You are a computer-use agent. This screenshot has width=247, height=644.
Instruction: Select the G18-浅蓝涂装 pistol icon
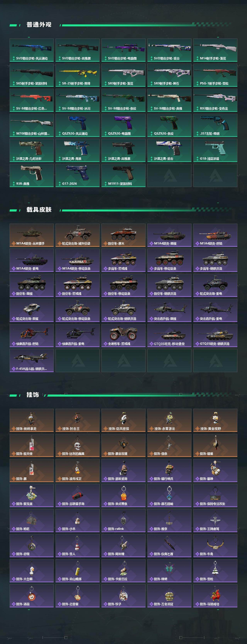[215, 150]
